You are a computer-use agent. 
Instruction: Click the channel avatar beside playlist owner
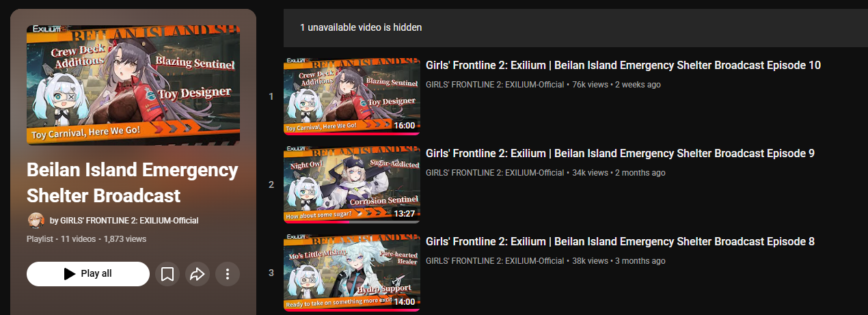pyautogui.click(x=36, y=220)
